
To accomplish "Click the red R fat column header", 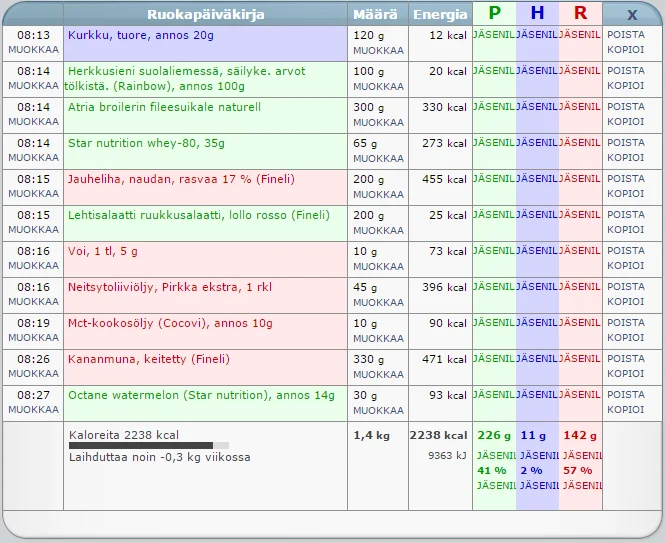I will coord(580,13).
